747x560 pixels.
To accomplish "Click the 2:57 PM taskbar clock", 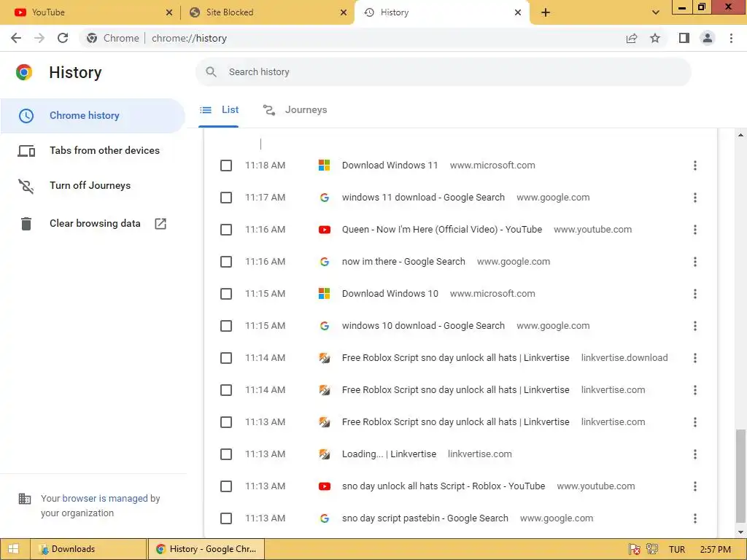I will (x=716, y=550).
